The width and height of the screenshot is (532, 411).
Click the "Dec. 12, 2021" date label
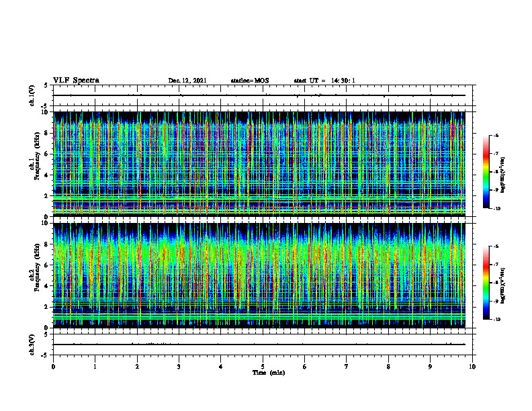pyautogui.click(x=187, y=81)
